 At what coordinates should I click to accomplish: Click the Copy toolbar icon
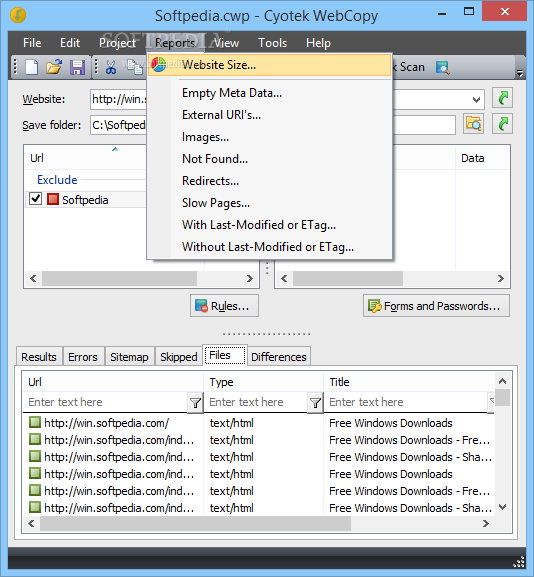click(134, 67)
